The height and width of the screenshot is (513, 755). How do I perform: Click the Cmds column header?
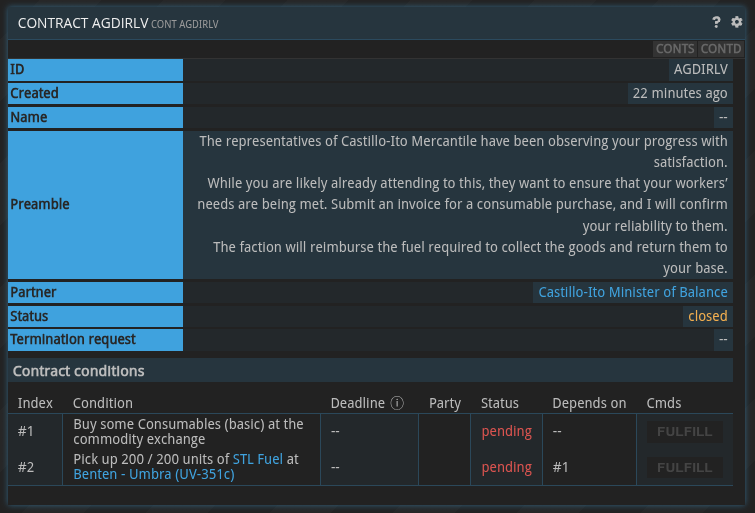(664, 403)
